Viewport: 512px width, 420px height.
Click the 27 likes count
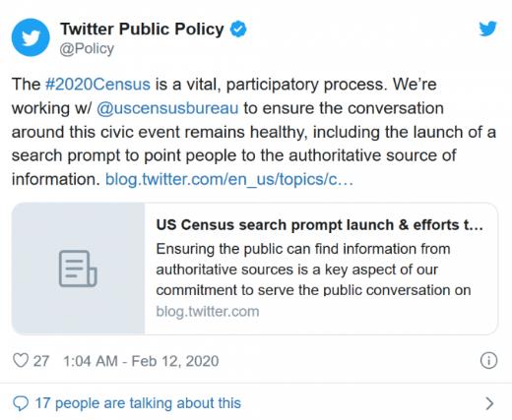click(41, 361)
